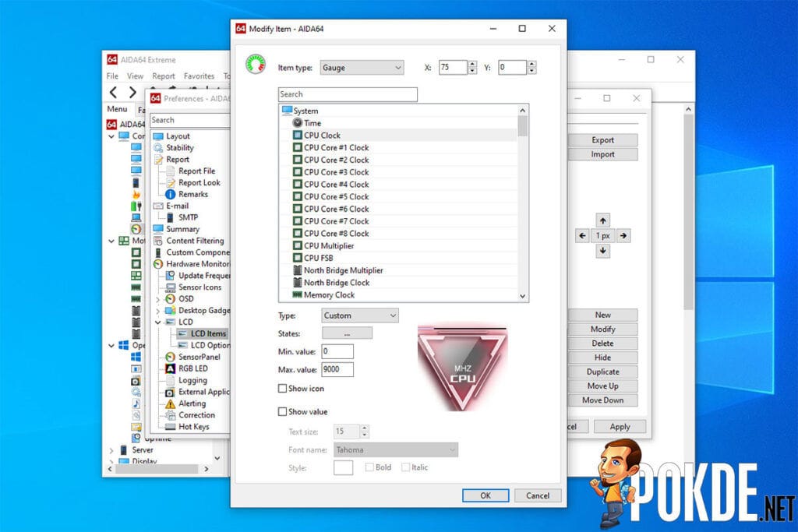This screenshot has height=532, width=798.
Task: Toggle the Bold checkbox
Action: (x=369, y=467)
